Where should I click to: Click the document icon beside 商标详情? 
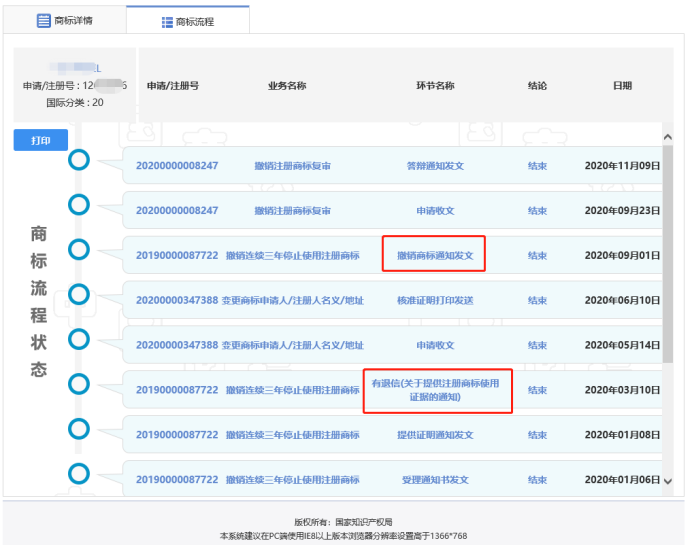point(44,20)
